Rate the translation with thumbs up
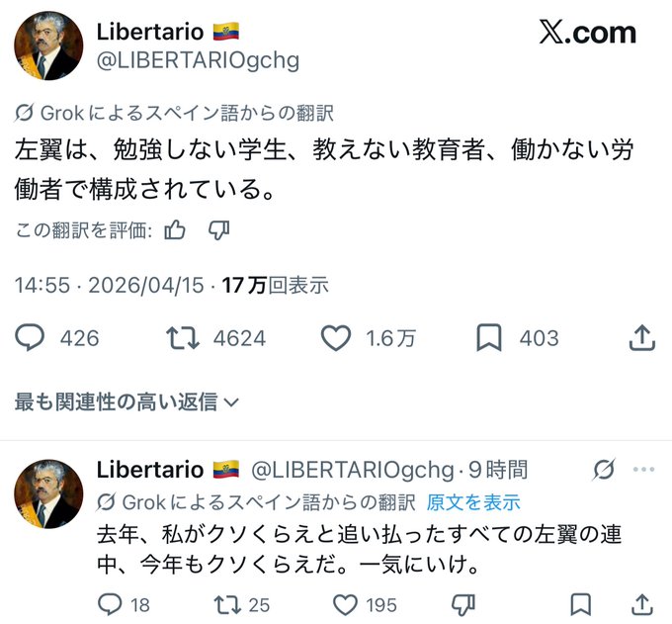The image size is (672, 624). pyautogui.click(x=176, y=230)
